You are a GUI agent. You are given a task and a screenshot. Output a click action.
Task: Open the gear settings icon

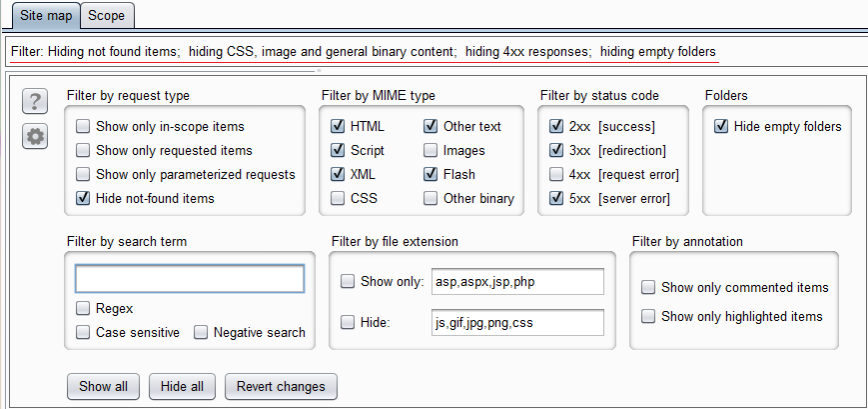(x=35, y=136)
